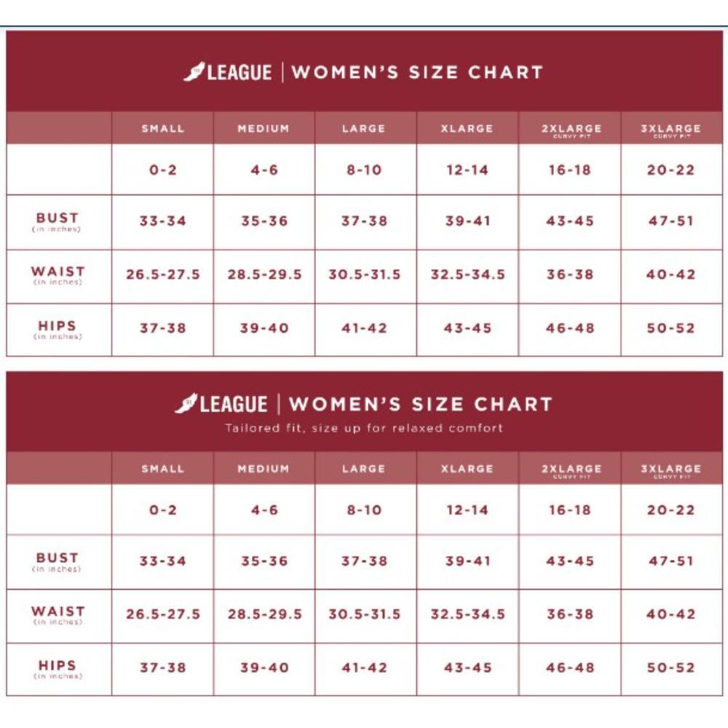
Task: Select top chart Small size range 0-2
Action: (162, 170)
